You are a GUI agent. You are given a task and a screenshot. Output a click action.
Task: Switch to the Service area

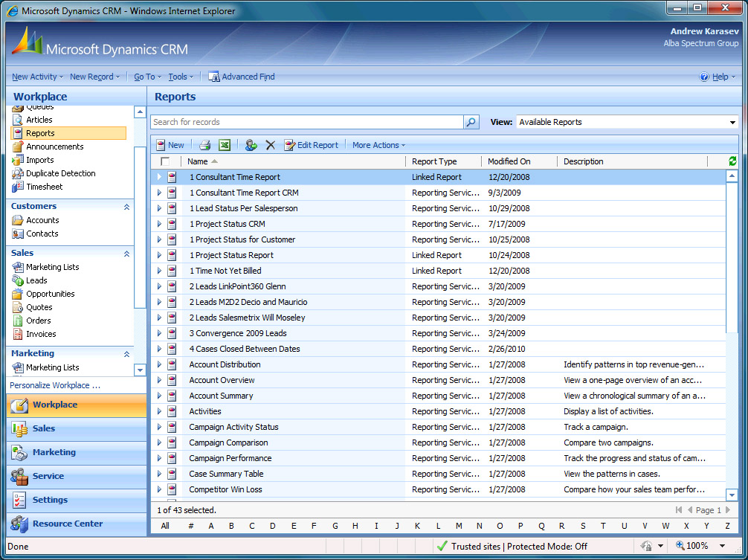tap(77, 477)
